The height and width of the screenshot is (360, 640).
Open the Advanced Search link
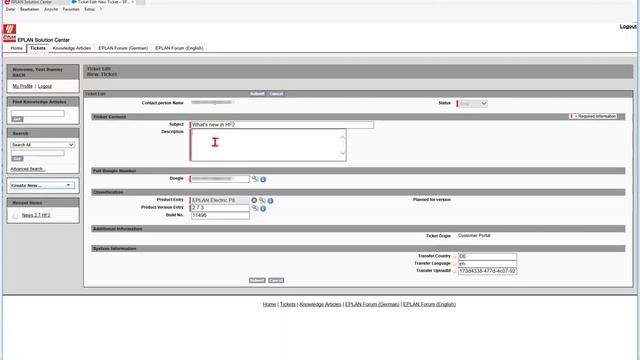click(x=28, y=169)
